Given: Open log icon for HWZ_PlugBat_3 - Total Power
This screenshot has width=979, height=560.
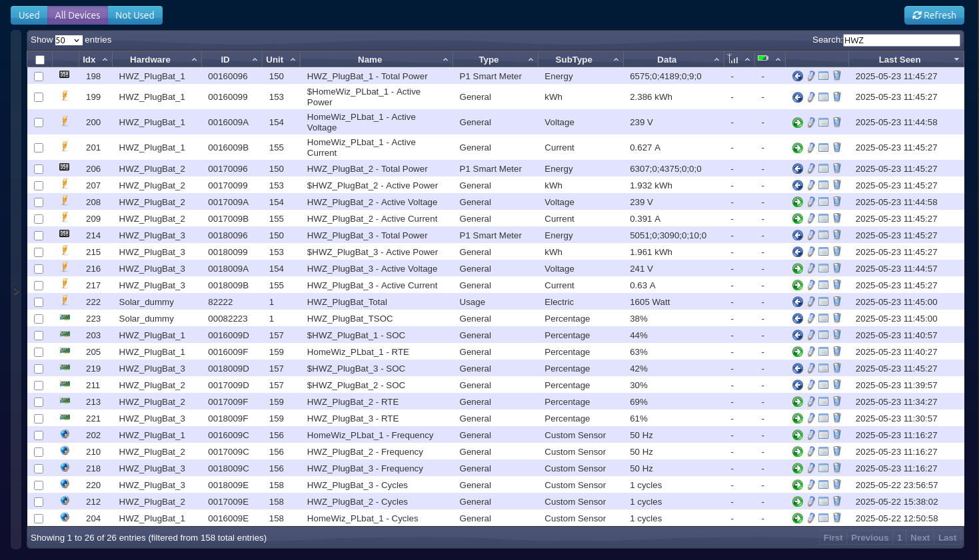Looking at the screenshot, I should 824,236.
